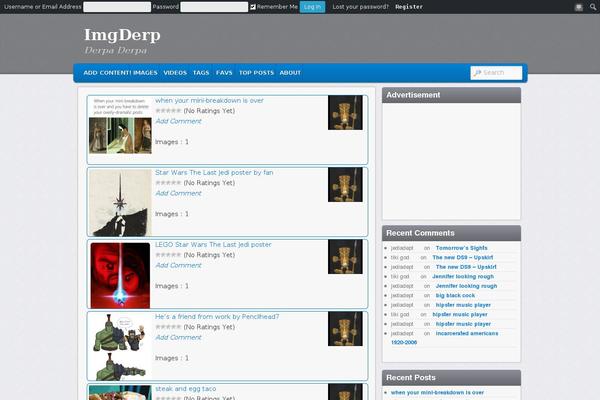
Task: Open 'Tomorrow's Sights' in Recent Comments
Action: pyautogui.click(x=461, y=248)
